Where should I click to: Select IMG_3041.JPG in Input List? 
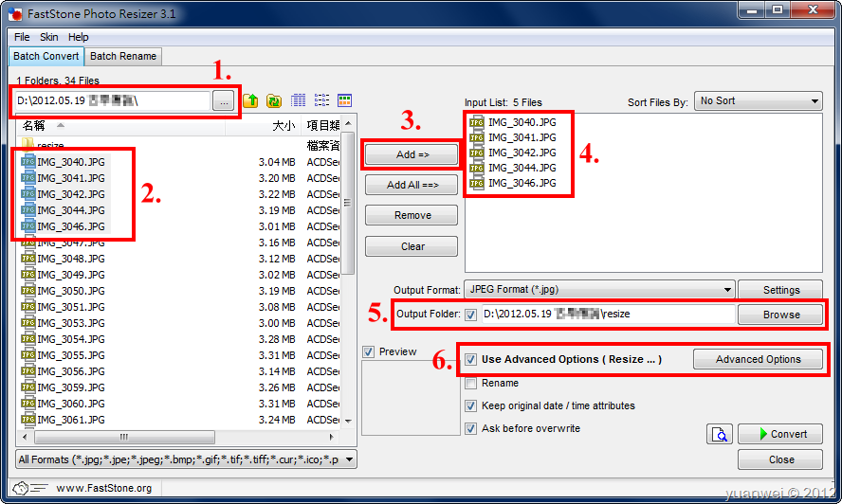522,137
